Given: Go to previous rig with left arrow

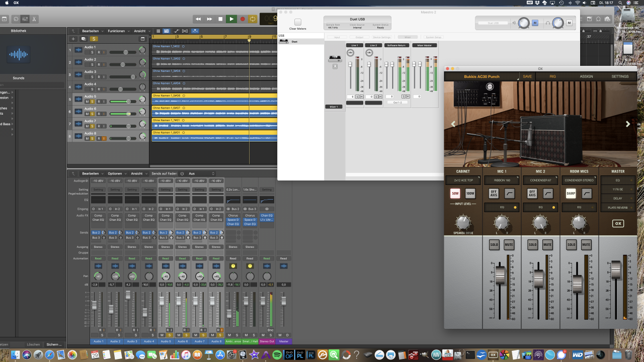Looking at the screenshot, I should tap(453, 124).
